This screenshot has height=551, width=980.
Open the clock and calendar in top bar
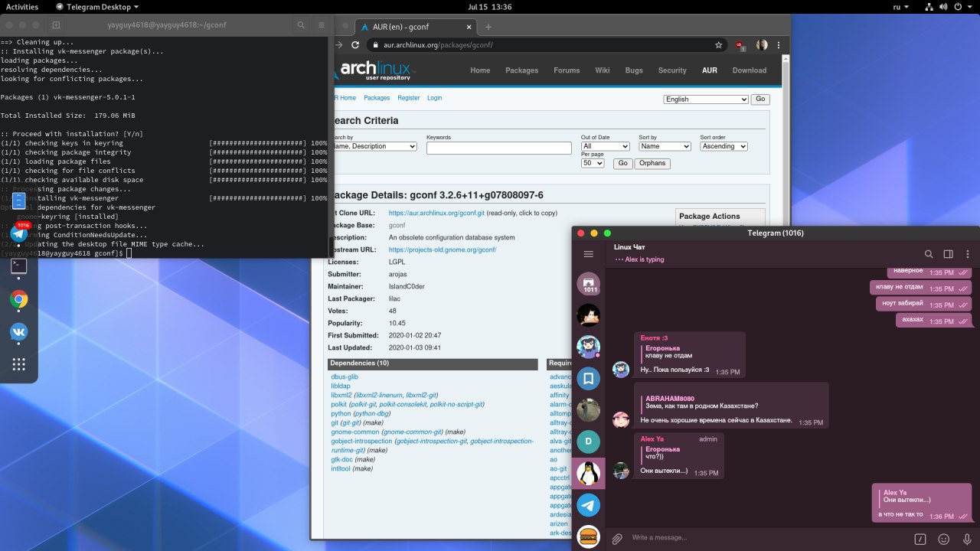click(489, 6)
